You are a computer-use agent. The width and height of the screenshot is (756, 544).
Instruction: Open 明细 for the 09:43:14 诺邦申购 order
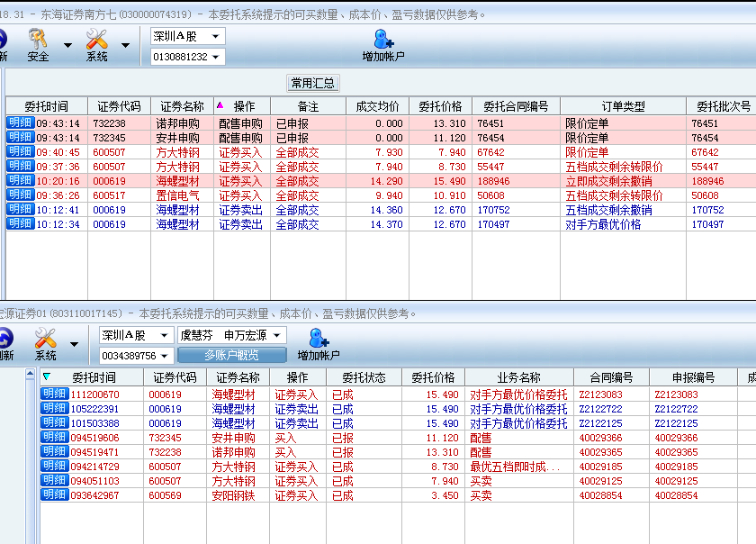20,123
